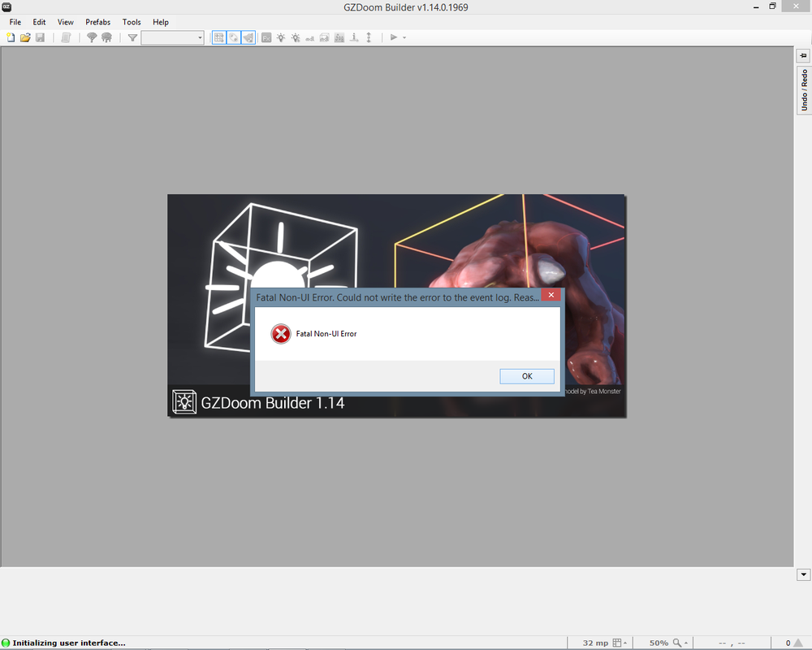Open the Edit menu

pos(39,22)
